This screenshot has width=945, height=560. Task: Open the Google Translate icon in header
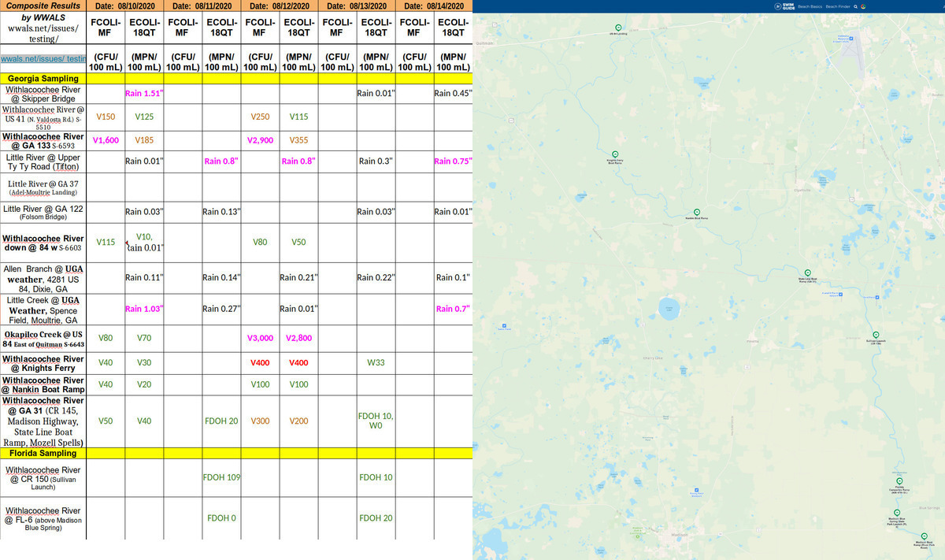(863, 6)
